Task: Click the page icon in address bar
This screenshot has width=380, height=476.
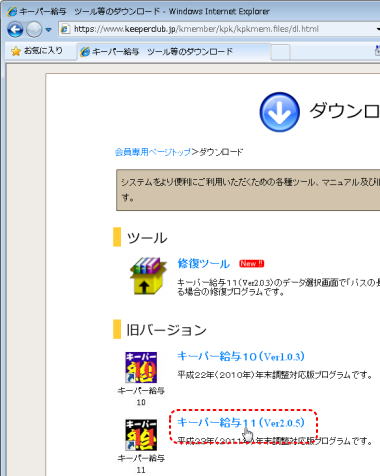Action: click(x=66, y=29)
